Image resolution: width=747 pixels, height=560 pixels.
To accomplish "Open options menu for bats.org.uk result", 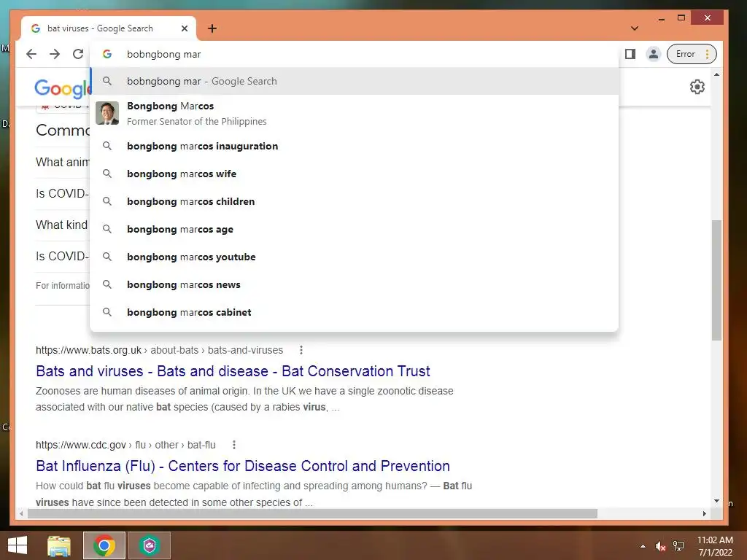I will point(301,350).
